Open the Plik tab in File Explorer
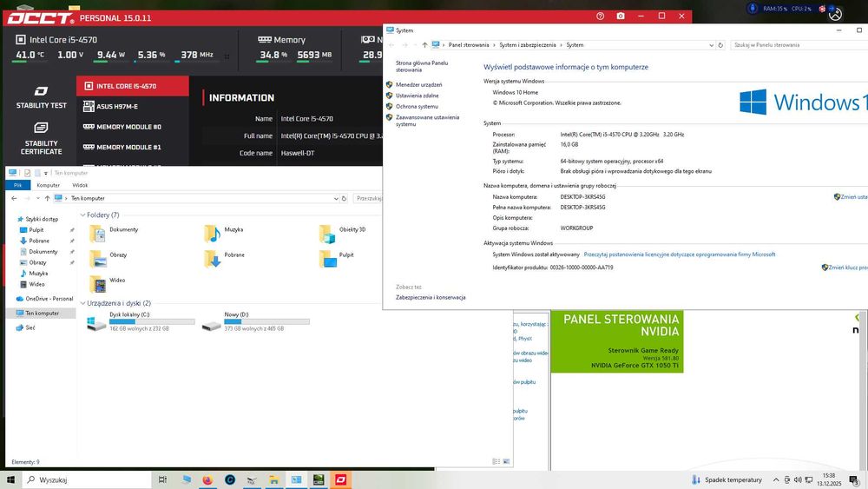 (17, 185)
